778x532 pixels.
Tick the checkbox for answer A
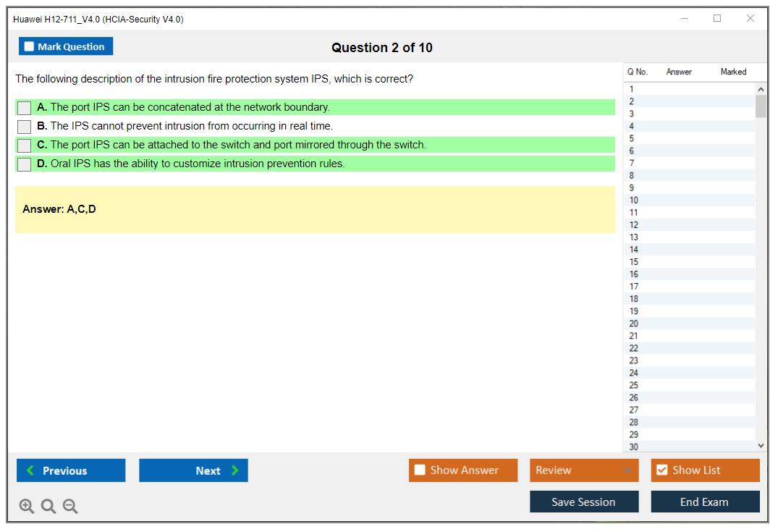(x=25, y=108)
